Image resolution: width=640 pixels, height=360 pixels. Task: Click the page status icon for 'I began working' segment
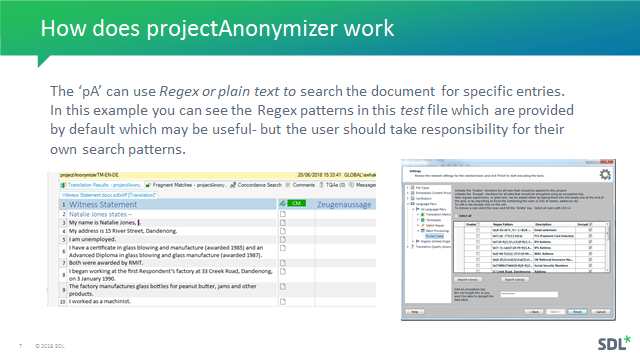[x=283, y=271]
